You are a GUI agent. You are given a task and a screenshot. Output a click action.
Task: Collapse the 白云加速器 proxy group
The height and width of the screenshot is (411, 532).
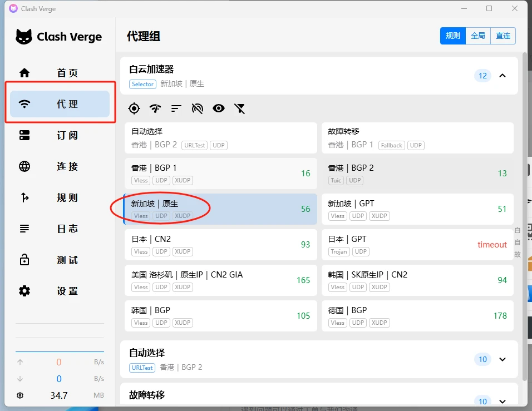[503, 76]
